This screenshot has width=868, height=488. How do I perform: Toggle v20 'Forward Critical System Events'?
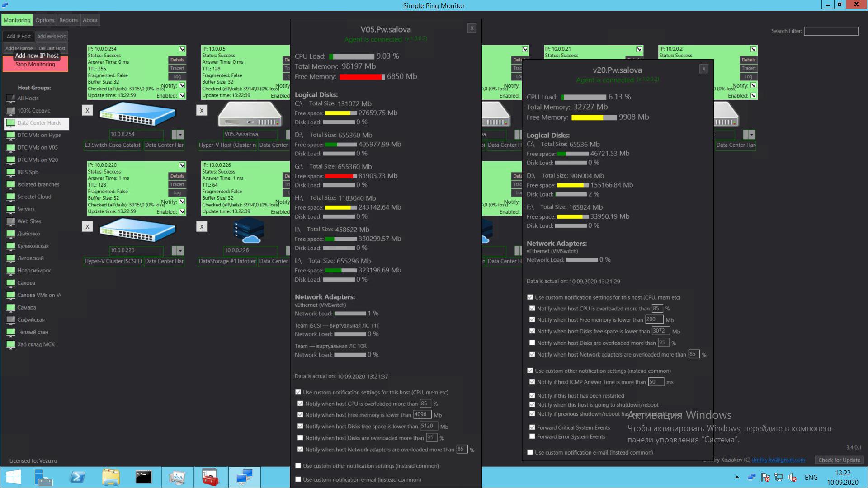click(532, 427)
